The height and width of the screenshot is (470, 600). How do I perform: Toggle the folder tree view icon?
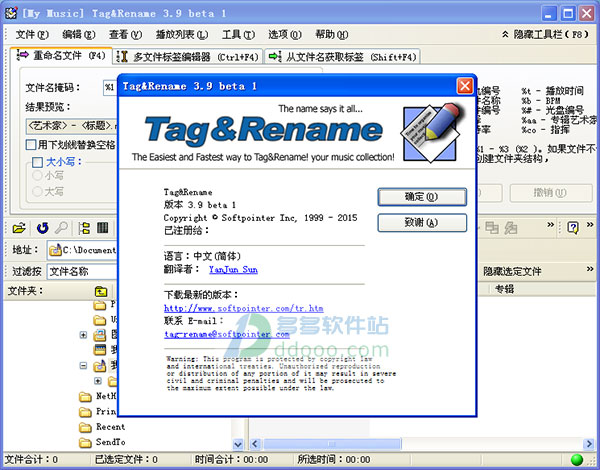[x=84, y=228]
